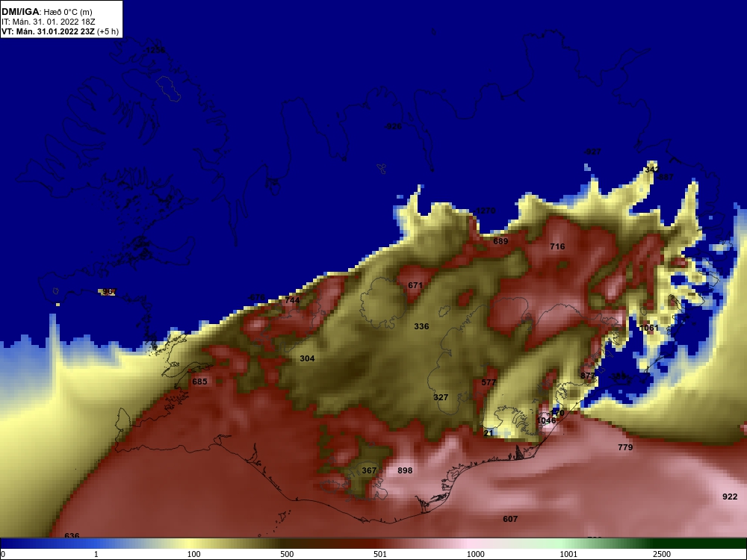Viewport: 747px width, 560px height.
Task: Click the map value '-927'
Action: click(x=592, y=152)
